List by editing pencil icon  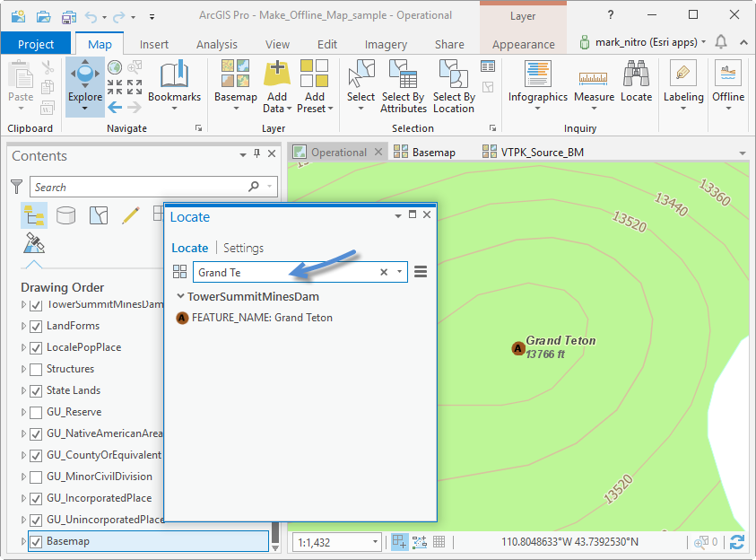(131, 215)
